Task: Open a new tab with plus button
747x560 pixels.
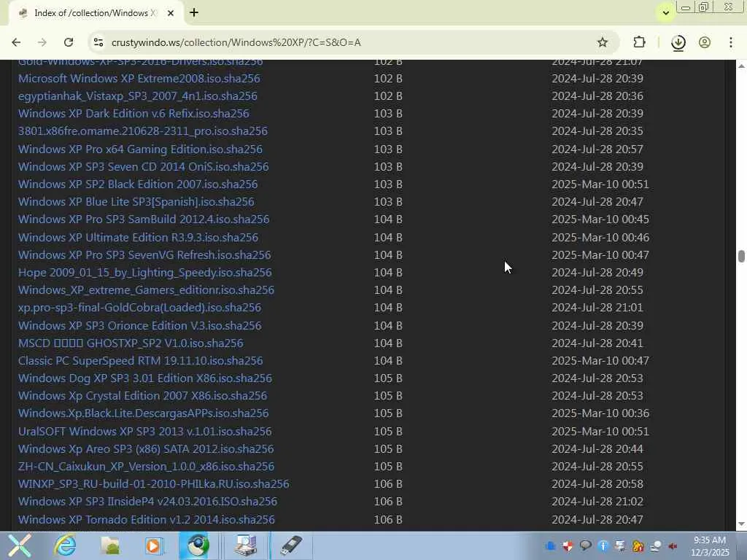Action: [x=194, y=13]
